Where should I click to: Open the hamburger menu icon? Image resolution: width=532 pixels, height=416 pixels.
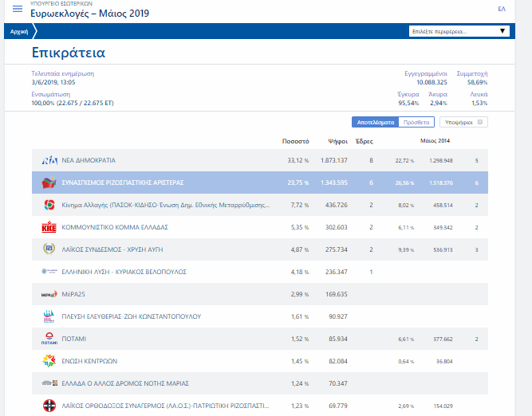coord(18,10)
